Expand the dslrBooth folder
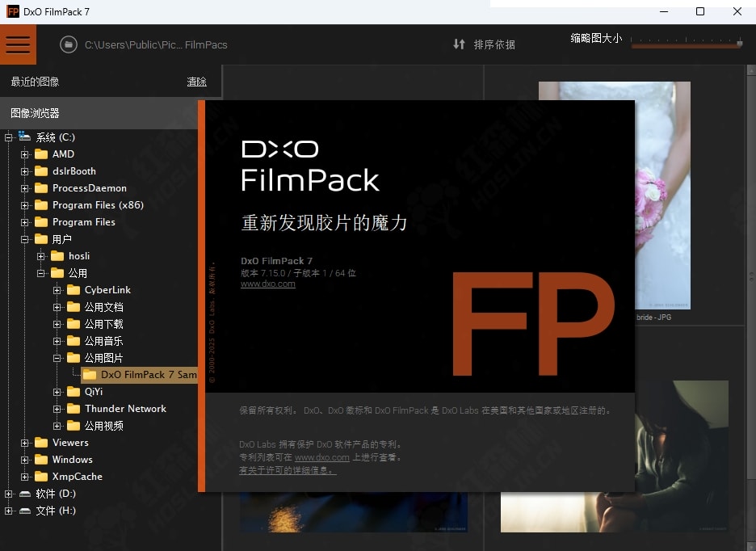This screenshot has width=756, height=551. 24,171
